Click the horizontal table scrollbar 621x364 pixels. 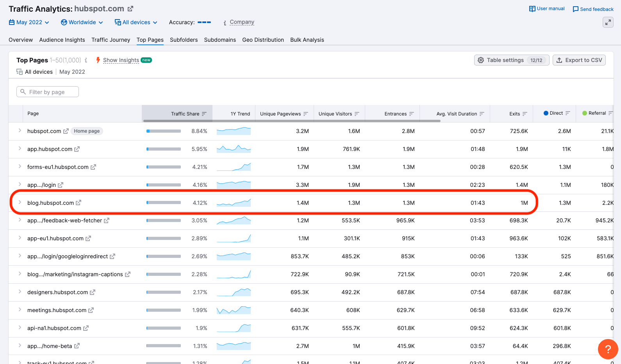coord(292,121)
